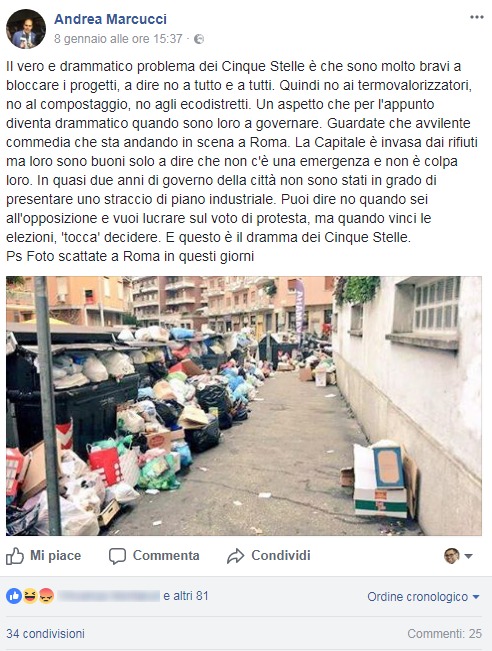492x651 pixels.
Task: Open the three-dot post options menu
Action: (x=477, y=17)
